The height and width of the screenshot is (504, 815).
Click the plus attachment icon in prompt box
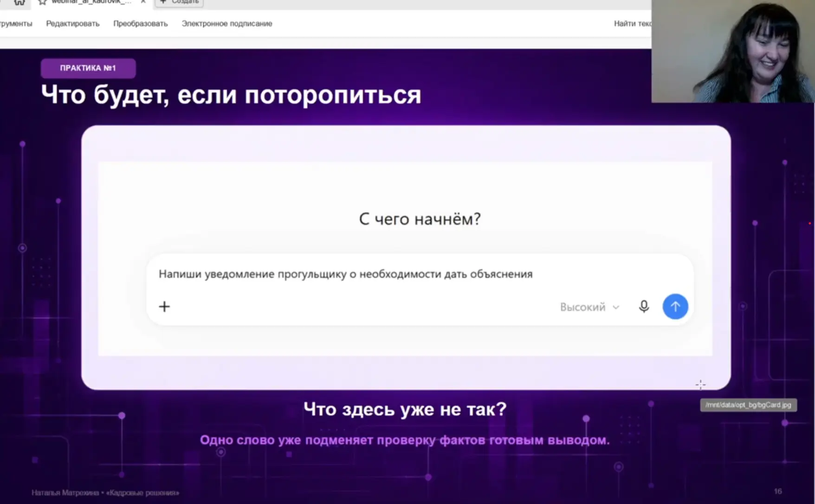point(164,306)
